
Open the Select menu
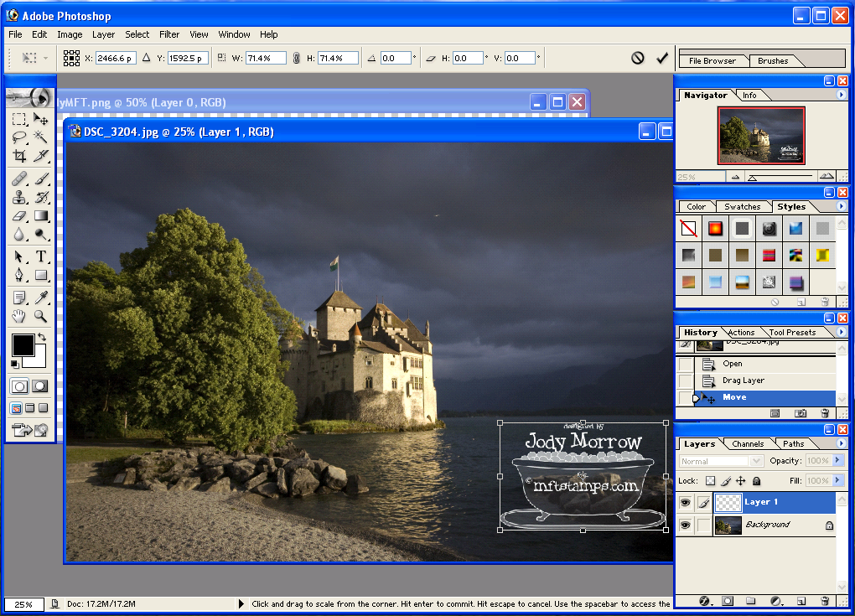coord(137,34)
